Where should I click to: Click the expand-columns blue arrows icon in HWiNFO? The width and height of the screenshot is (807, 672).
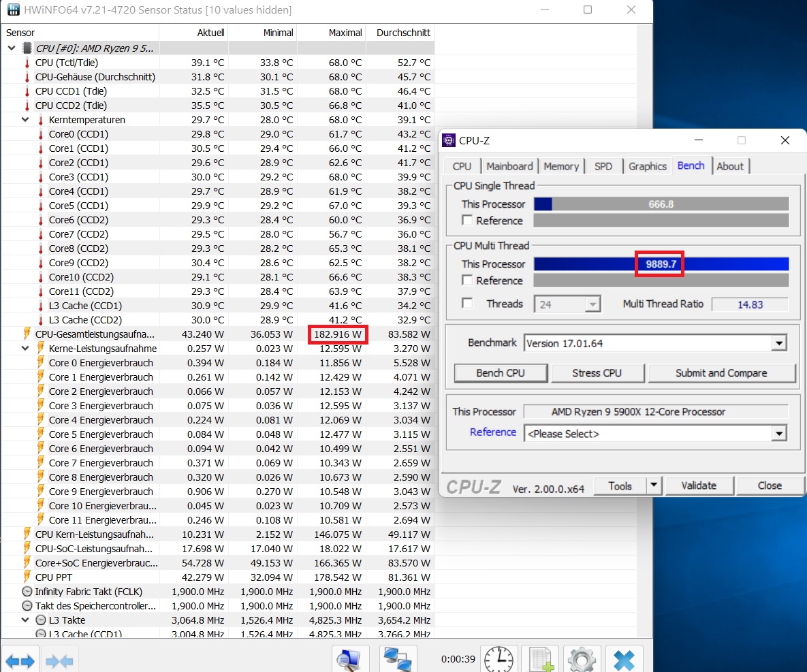(x=20, y=660)
